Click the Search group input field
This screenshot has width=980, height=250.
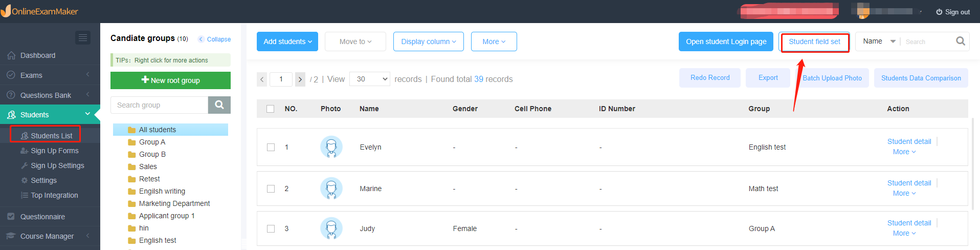[x=160, y=105]
